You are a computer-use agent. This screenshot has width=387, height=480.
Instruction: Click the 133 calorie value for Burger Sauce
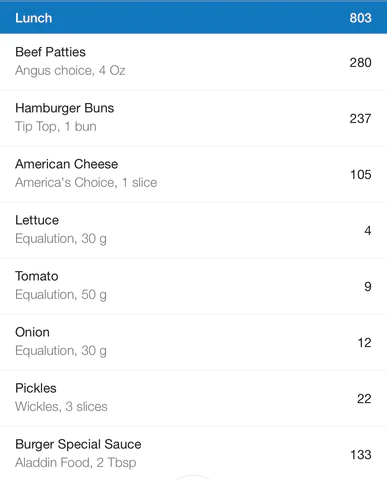[361, 455]
